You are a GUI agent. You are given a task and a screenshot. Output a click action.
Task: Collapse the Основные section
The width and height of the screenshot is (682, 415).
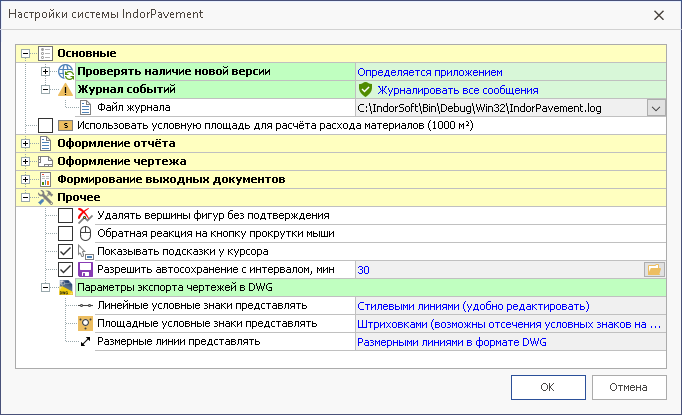coord(26,54)
